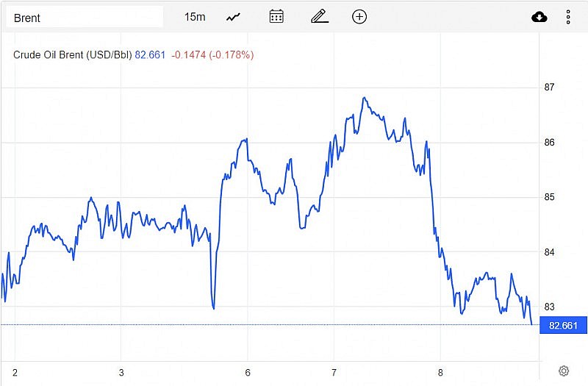This screenshot has width=588, height=386.
Task: Click the Crude Oil Brent legend title
Action: pos(73,54)
